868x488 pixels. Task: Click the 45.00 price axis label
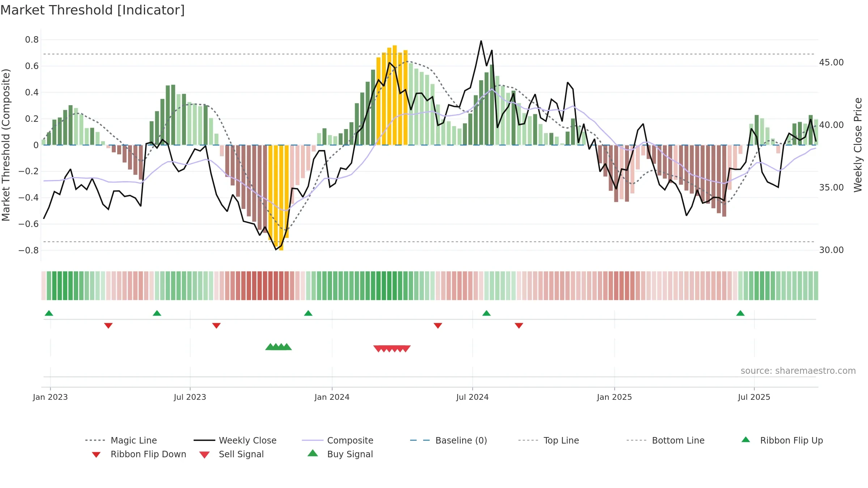(x=831, y=63)
